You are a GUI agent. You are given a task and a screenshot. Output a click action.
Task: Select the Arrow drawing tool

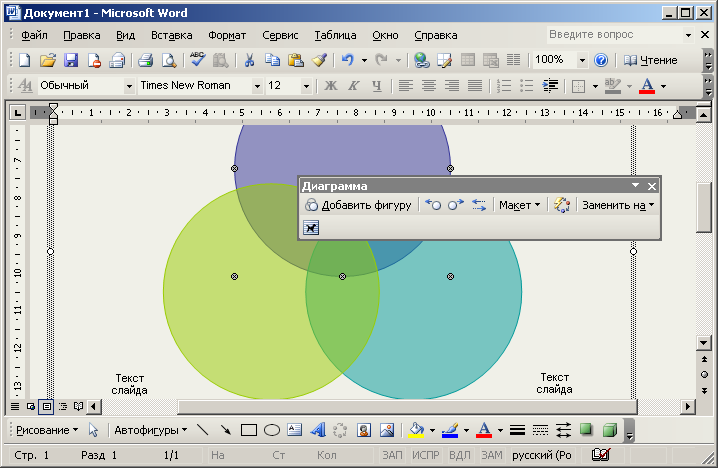(225, 430)
